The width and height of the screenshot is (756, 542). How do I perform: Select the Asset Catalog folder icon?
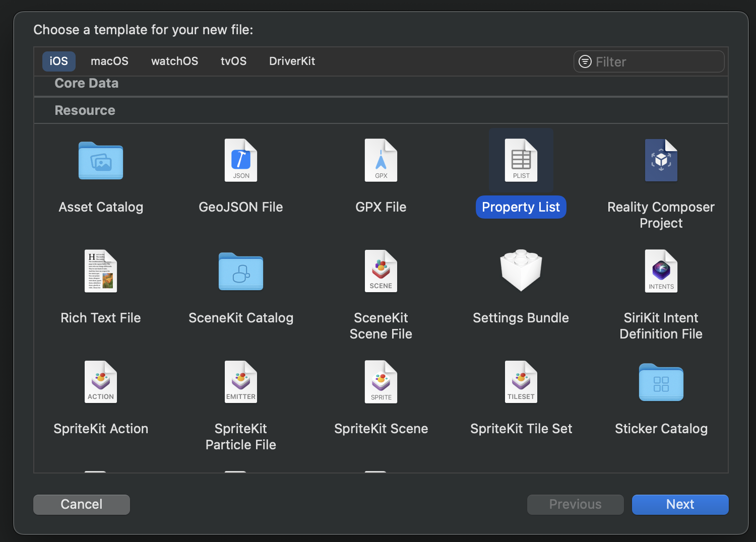coord(101,161)
